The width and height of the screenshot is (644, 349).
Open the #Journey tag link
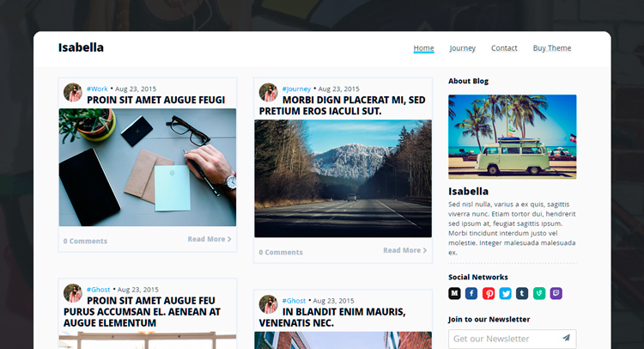pos(296,89)
